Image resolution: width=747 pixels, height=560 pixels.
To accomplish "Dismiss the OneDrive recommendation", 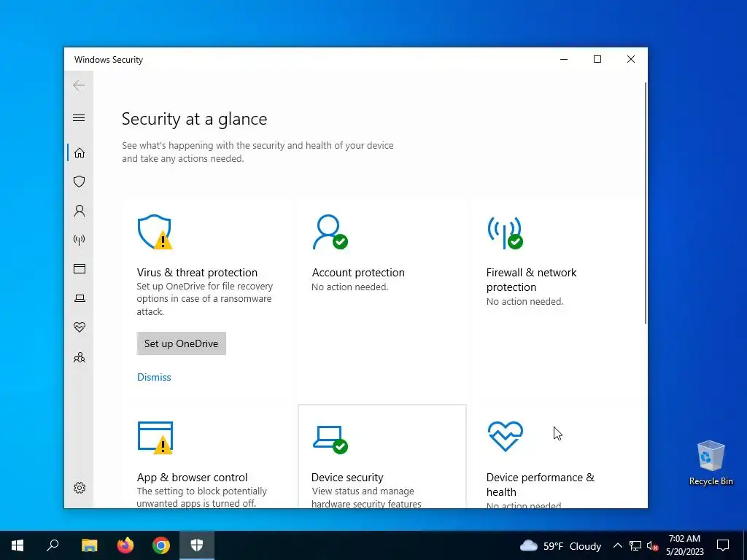I will [154, 377].
